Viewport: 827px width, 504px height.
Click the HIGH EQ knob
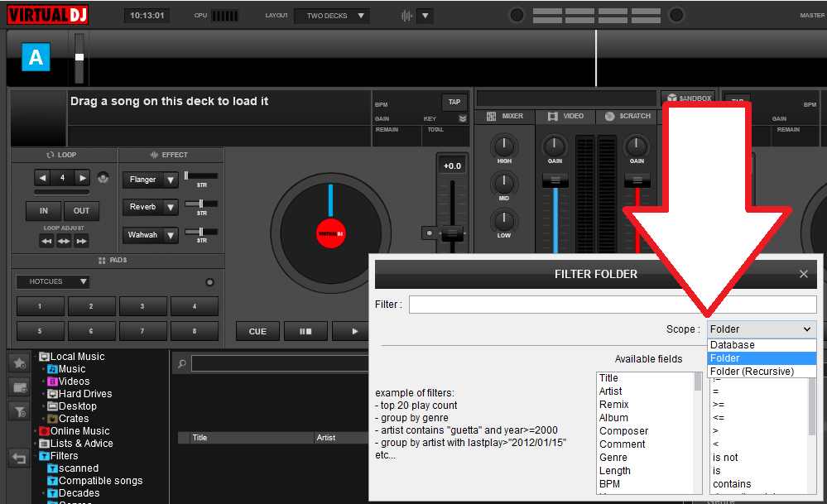pyautogui.click(x=504, y=146)
